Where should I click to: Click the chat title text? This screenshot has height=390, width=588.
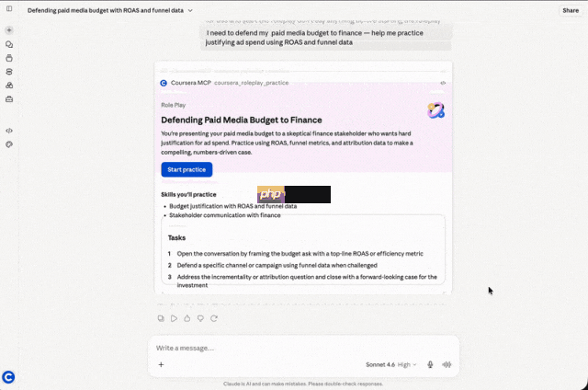click(x=106, y=10)
